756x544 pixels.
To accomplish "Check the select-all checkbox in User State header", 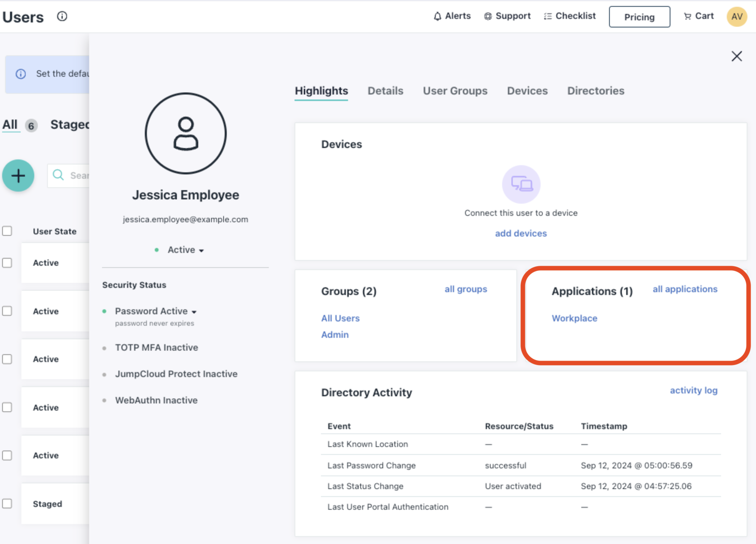I will (x=7, y=231).
